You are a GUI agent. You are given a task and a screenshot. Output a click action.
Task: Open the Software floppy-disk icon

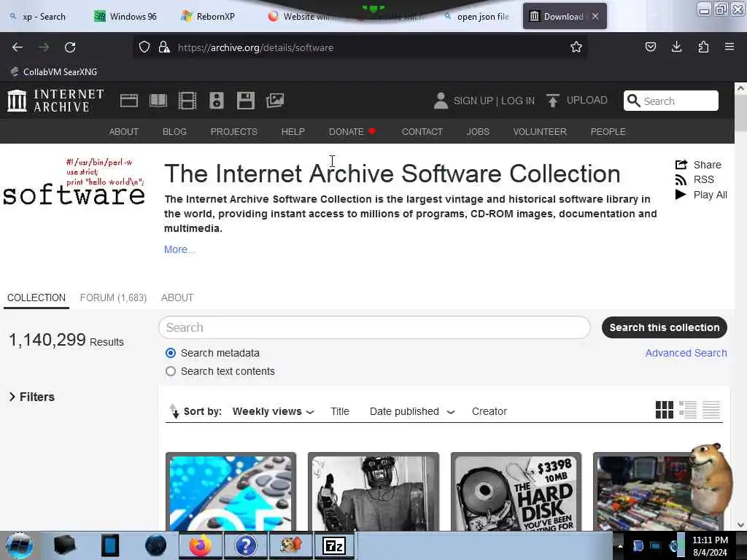(246, 101)
